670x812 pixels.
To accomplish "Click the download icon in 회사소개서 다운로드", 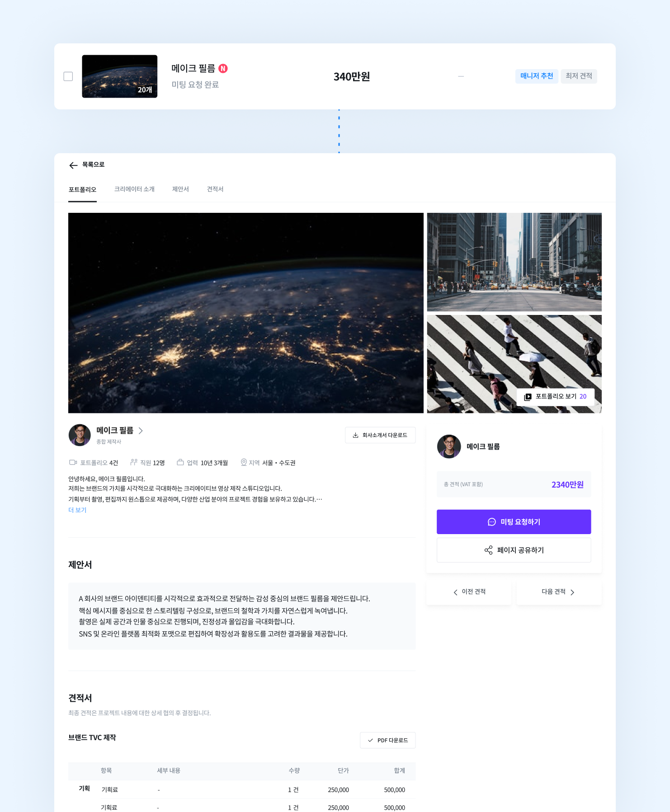I will click(x=355, y=435).
